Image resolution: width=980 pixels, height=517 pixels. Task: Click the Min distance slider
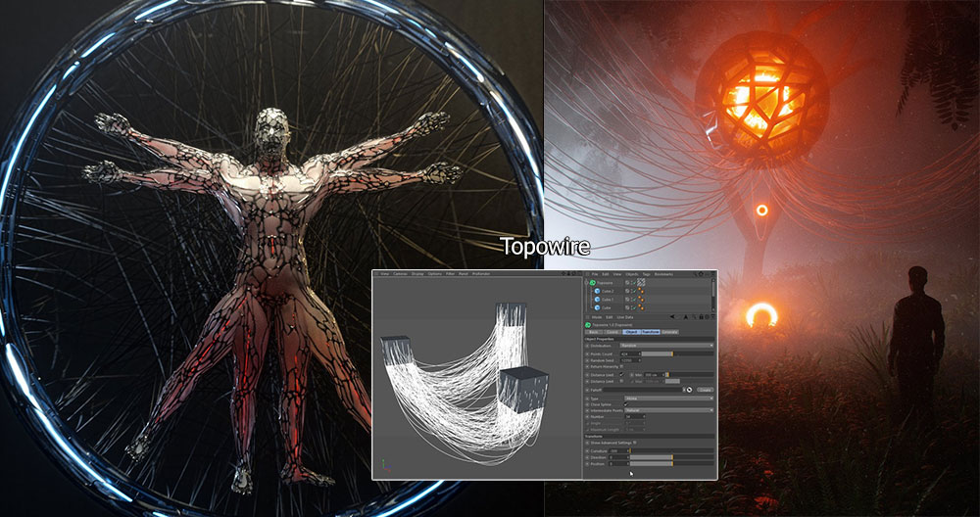[689, 375]
